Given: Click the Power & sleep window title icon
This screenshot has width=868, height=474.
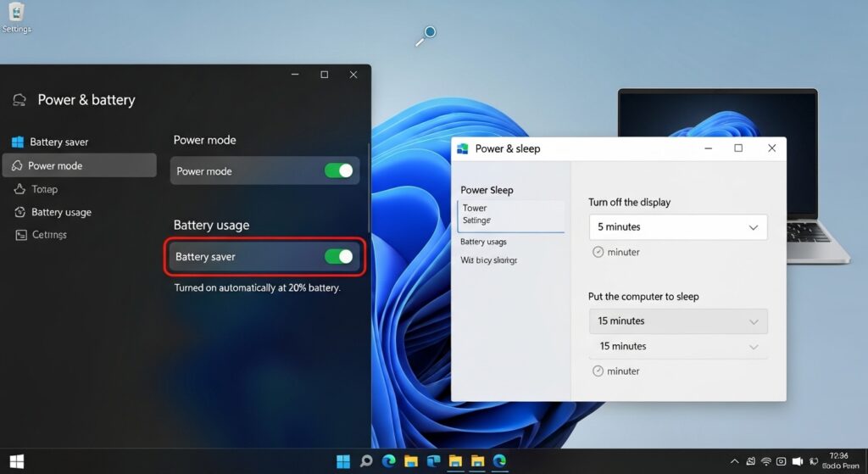Looking at the screenshot, I should coord(463,148).
